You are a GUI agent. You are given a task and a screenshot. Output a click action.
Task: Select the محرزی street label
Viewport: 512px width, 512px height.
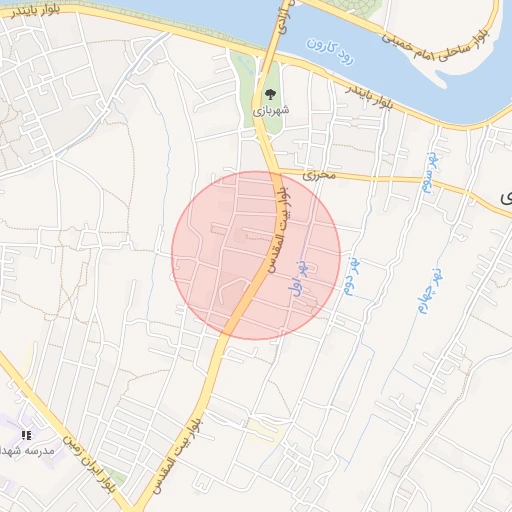pyautogui.click(x=319, y=175)
